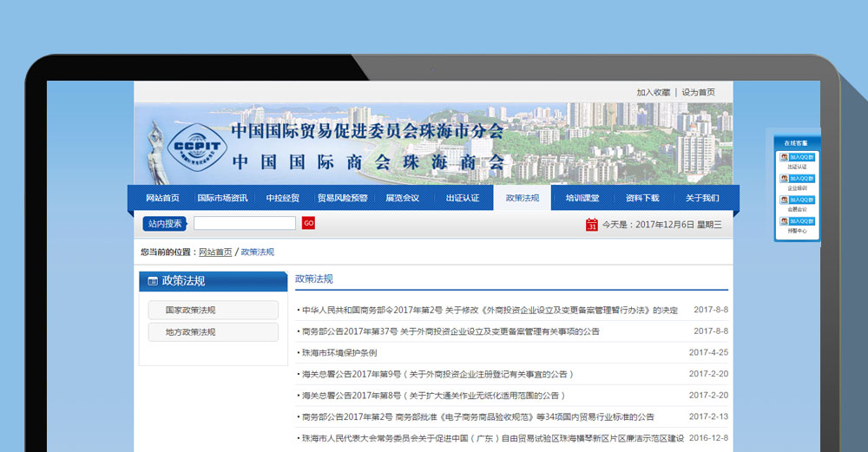Click the panel icon beside 政策法规 sidebar header
This screenshot has width=868, height=452.
pyautogui.click(x=153, y=281)
